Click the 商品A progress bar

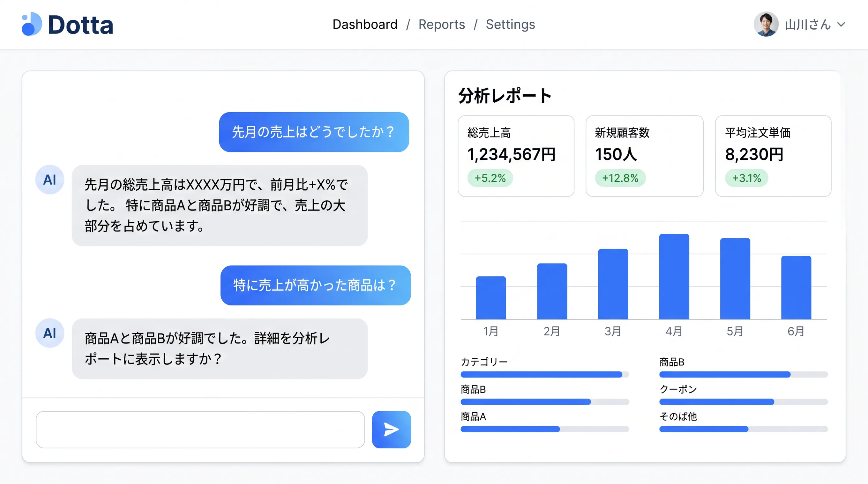544,429
